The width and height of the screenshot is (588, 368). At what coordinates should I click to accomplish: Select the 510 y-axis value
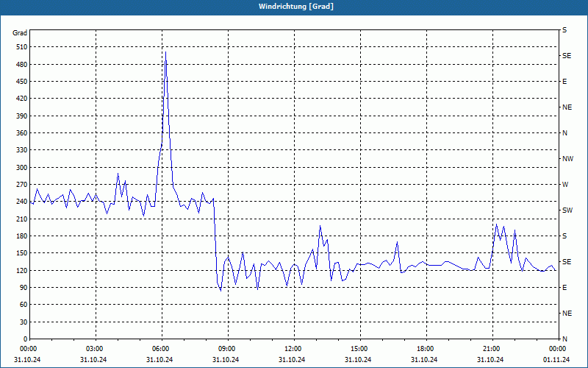[22, 47]
